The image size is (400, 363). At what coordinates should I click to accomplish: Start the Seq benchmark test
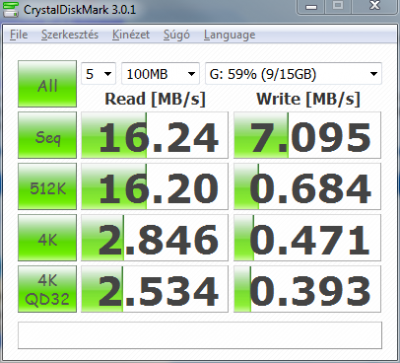(47, 135)
